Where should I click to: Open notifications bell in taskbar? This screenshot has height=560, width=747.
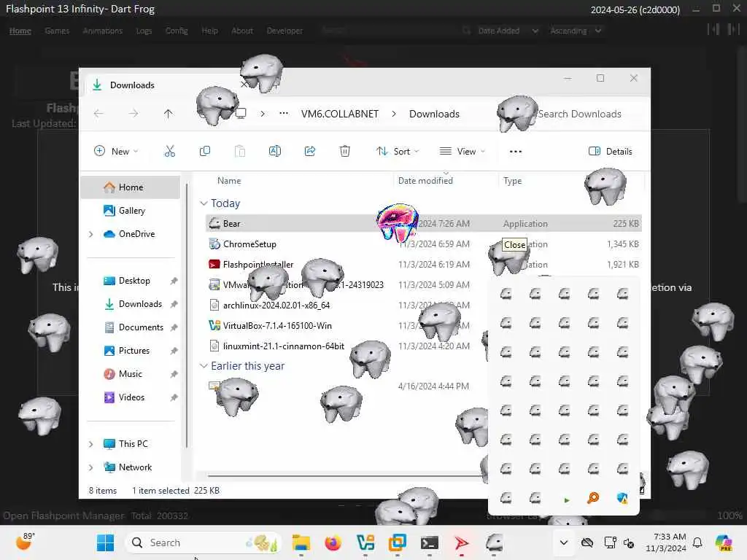coord(697,542)
